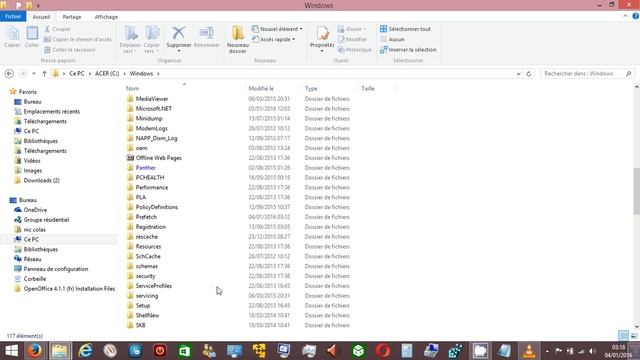The width and height of the screenshot is (640, 360).
Task: Open Emplacements récents under Favoris
Action: (x=51, y=111)
